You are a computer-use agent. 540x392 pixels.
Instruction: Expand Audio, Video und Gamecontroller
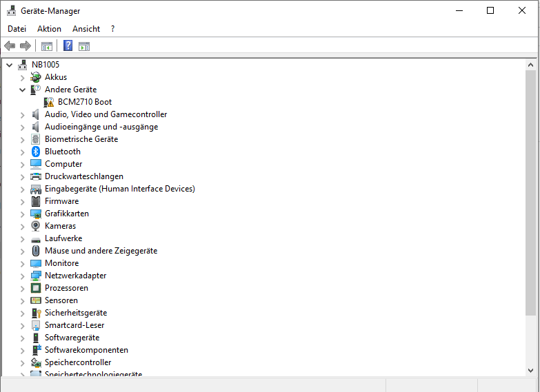[22, 114]
